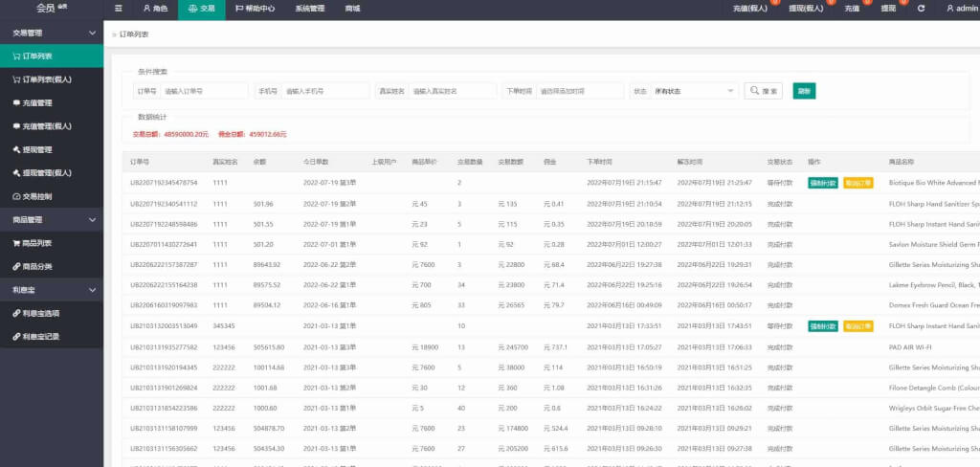Click name 345345 in the table
Screen dimensions: 980x467
224,326
